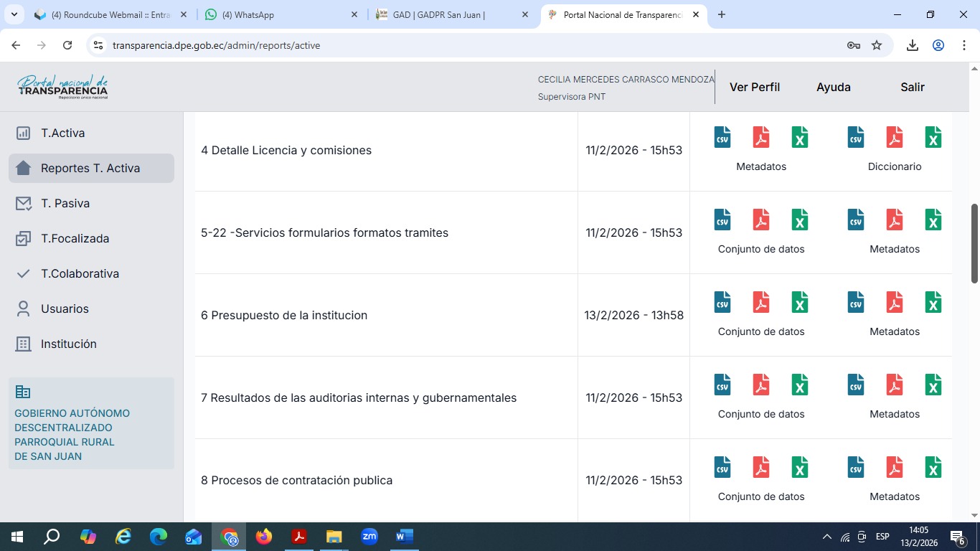Select T.Colaborativa in the sidebar
Viewport: 980px width, 551px height.
[80, 273]
